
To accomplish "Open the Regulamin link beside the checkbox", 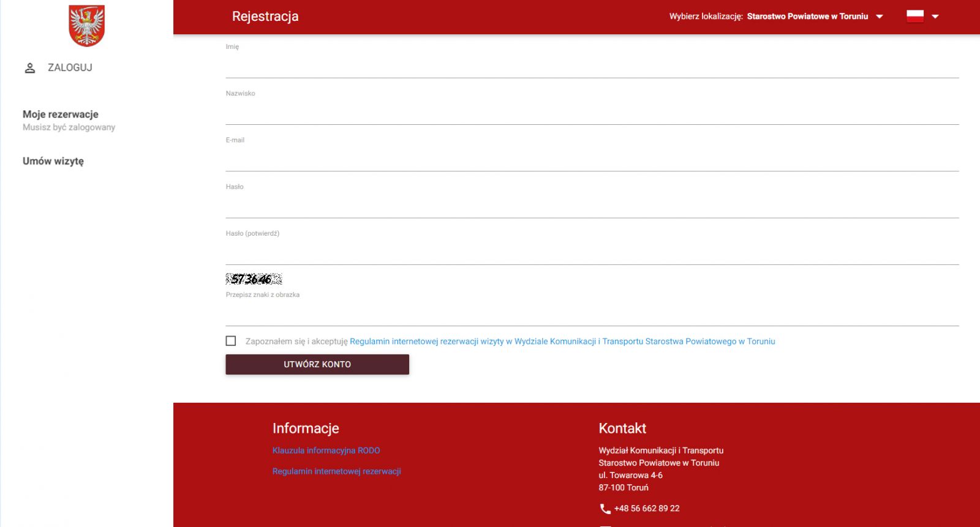I will 562,342.
